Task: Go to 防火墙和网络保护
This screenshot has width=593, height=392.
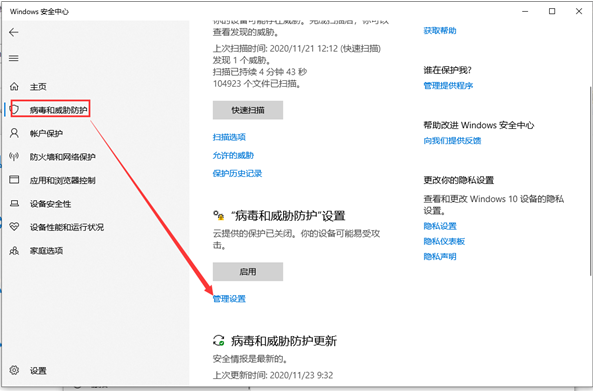Action: coord(62,157)
